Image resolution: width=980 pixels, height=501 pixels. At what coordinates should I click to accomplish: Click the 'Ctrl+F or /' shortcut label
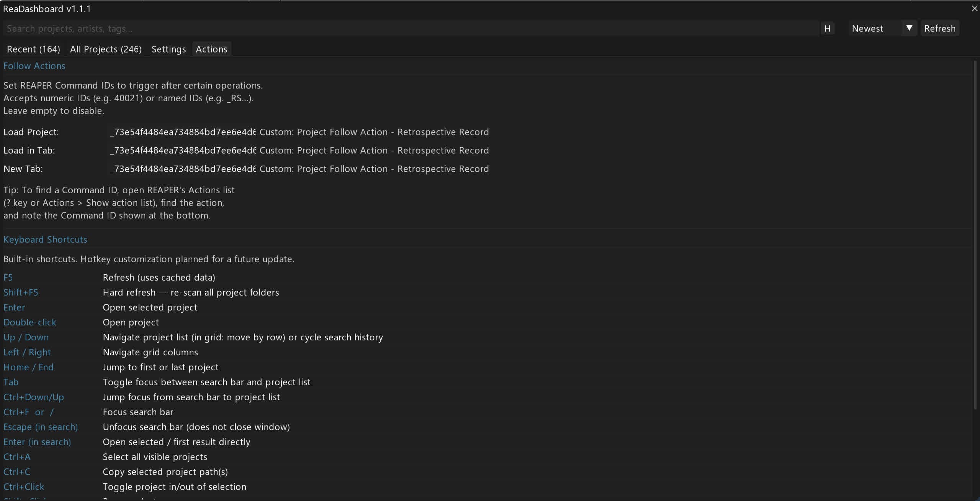tap(29, 412)
